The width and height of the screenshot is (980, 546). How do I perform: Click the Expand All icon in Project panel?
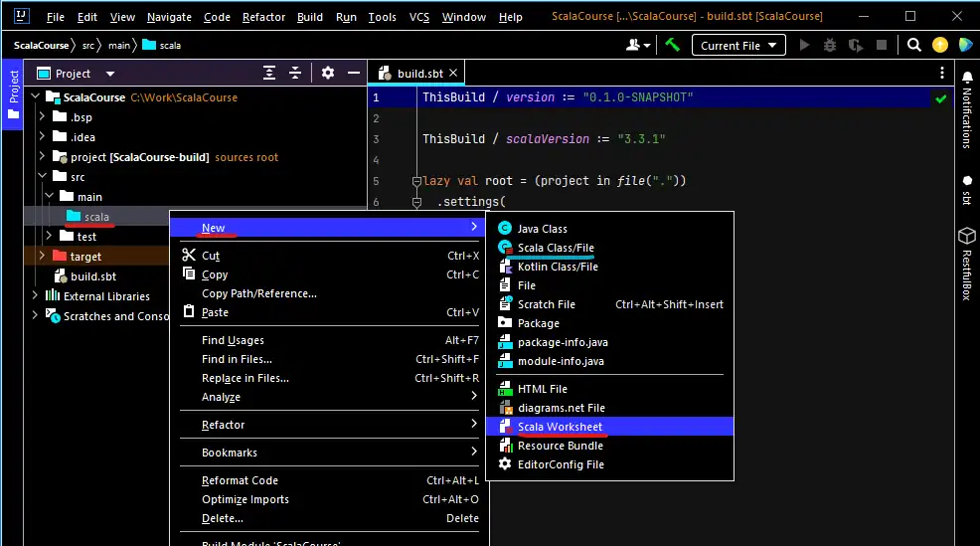269,74
